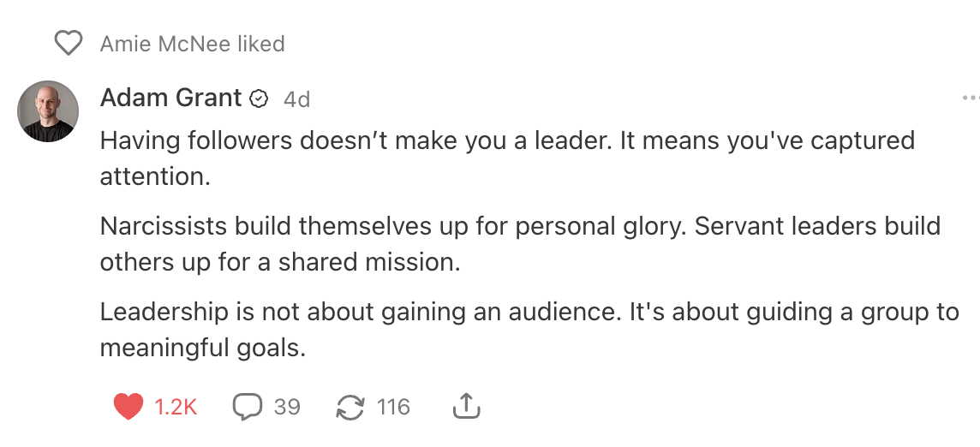The height and width of the screenshot is (447, 980).
Task: View the 116 restacks count
Action: pyautogui.click(x=393, y=407)
